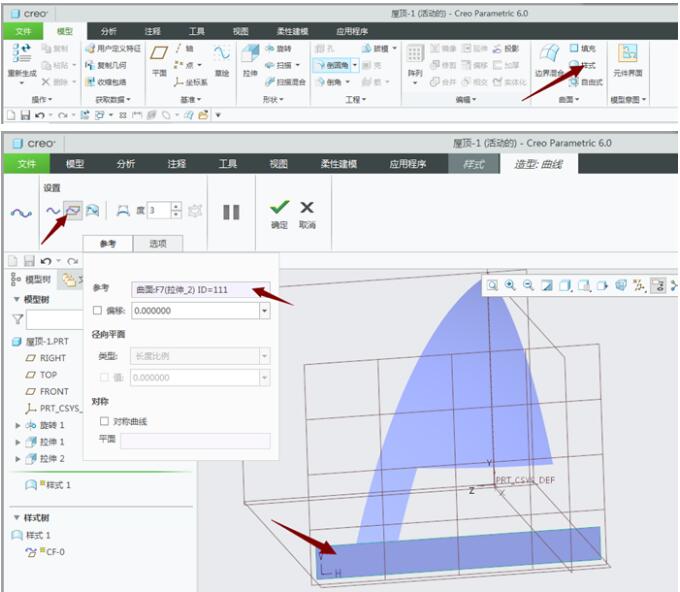The width and height of the screenshot is (680, 592).
Task: Open the 草绘 (Sketch) tool
Action: tap(222, 60)
